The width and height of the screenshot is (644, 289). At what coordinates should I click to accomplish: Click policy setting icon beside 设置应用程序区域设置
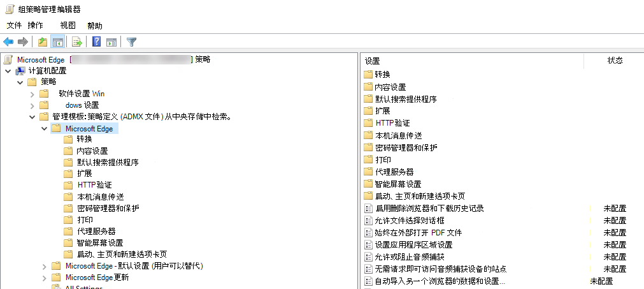tap(368, 244)
